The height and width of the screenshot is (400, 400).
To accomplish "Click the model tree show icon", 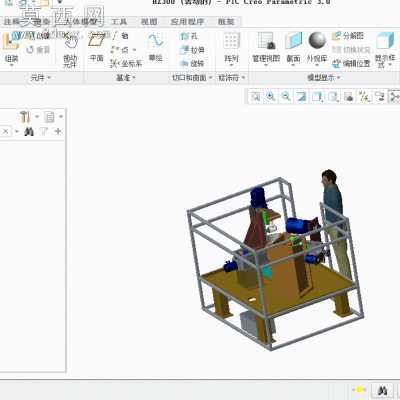I will tap(49, 117).
